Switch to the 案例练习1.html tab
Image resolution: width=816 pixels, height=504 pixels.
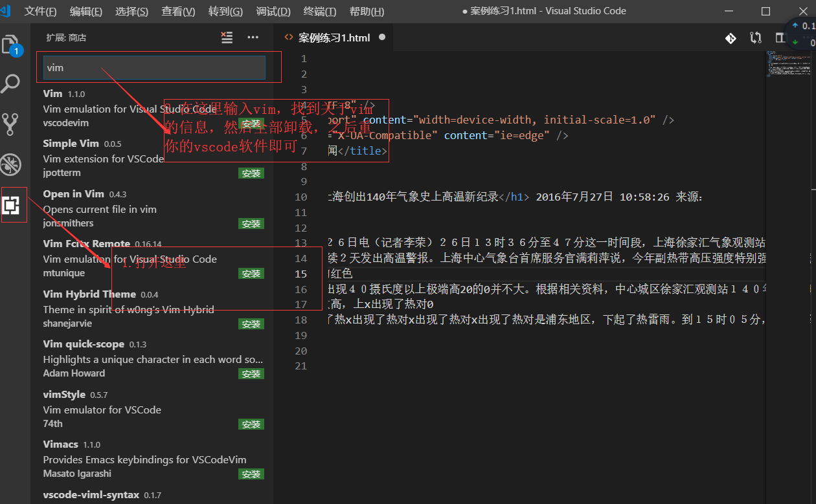click(333, 38)
